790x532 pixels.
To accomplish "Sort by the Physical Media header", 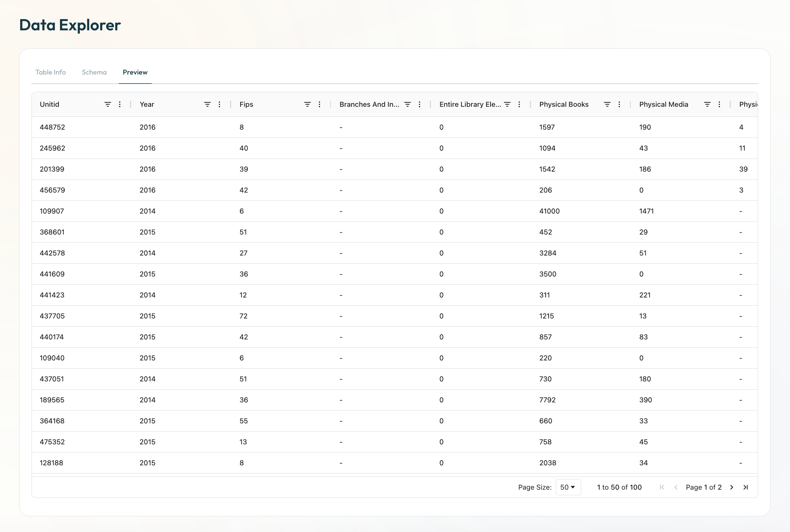I will [x=664, y=105].
